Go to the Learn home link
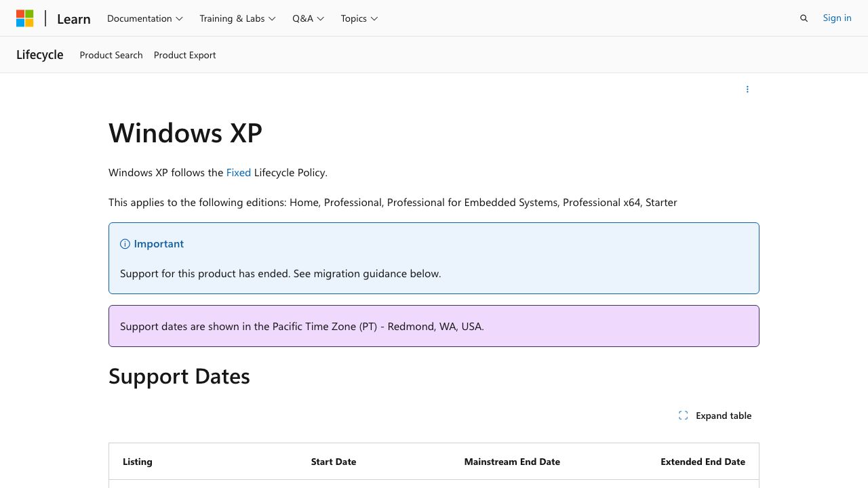 point(74,19)
